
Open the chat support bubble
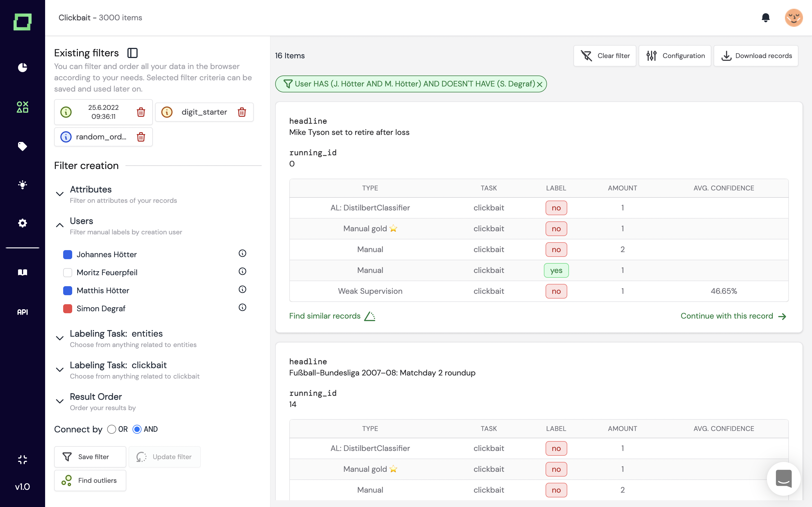pyautogui.click(x=784, y=479)
